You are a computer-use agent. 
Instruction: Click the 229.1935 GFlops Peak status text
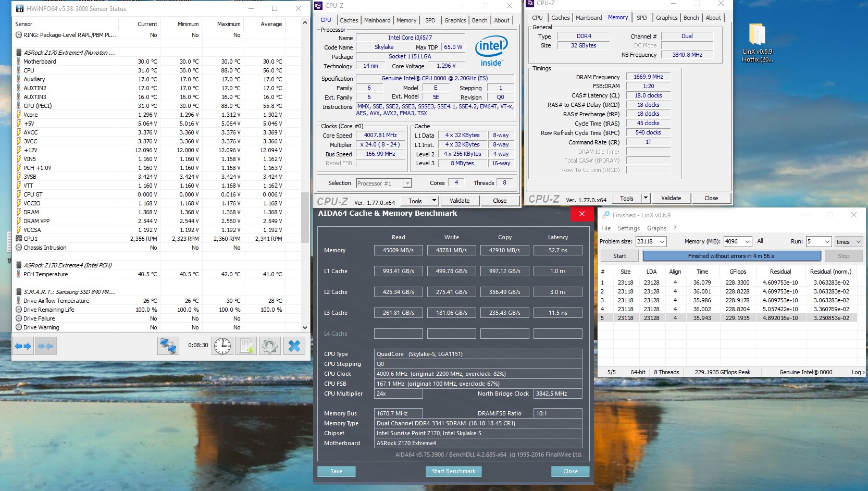pyautogui.click(x=723, y=372)
